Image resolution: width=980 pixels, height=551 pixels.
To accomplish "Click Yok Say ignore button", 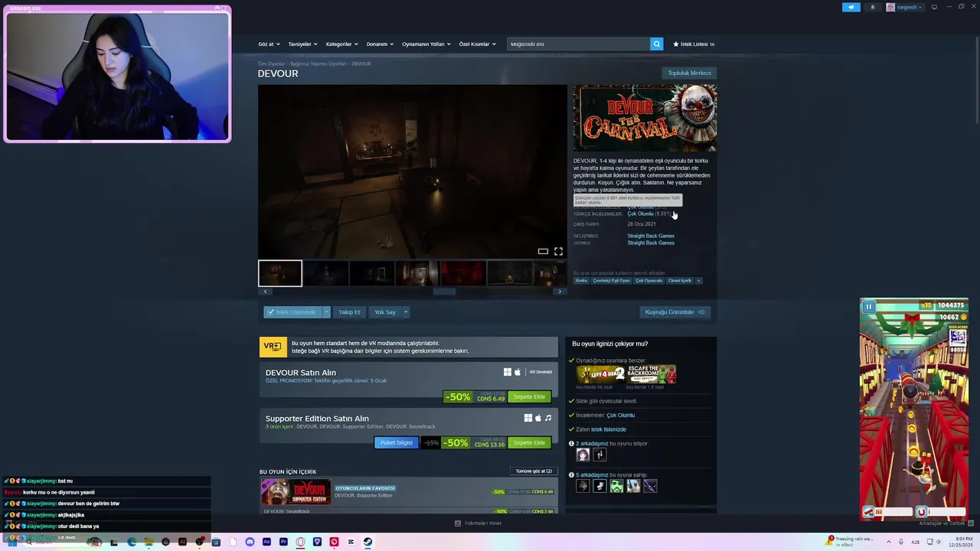I will (385, 312).
